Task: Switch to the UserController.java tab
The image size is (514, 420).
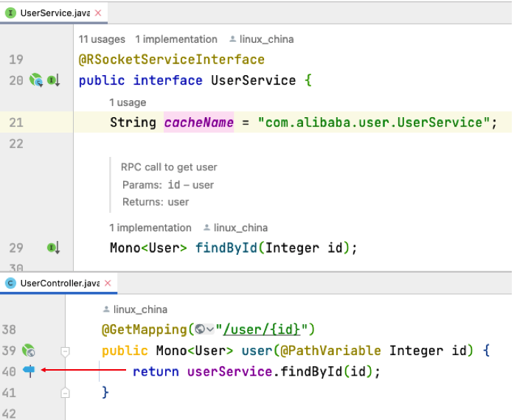Action: [59, 283]
